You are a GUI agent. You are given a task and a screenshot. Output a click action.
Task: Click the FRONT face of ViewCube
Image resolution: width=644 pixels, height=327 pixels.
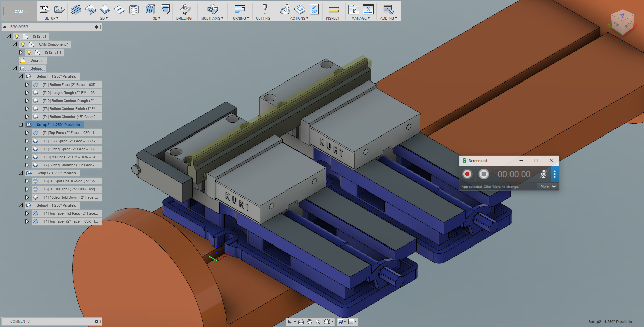tap(628, 25)
